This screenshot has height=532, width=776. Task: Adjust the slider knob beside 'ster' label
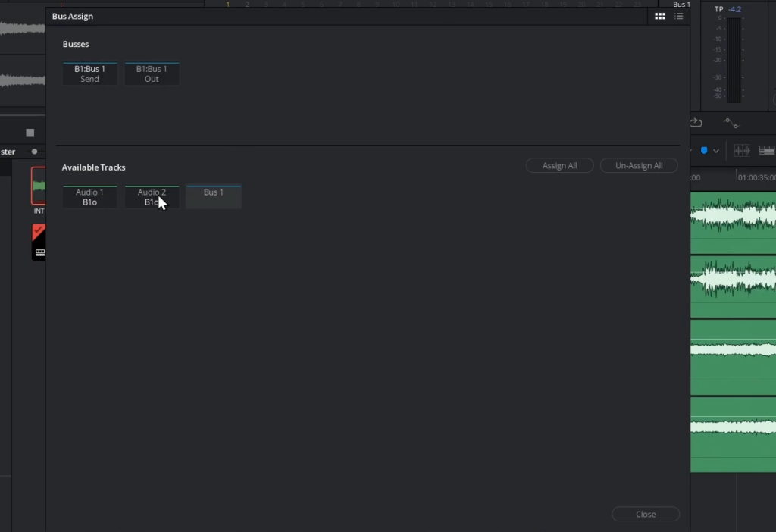tap(34, 152)
